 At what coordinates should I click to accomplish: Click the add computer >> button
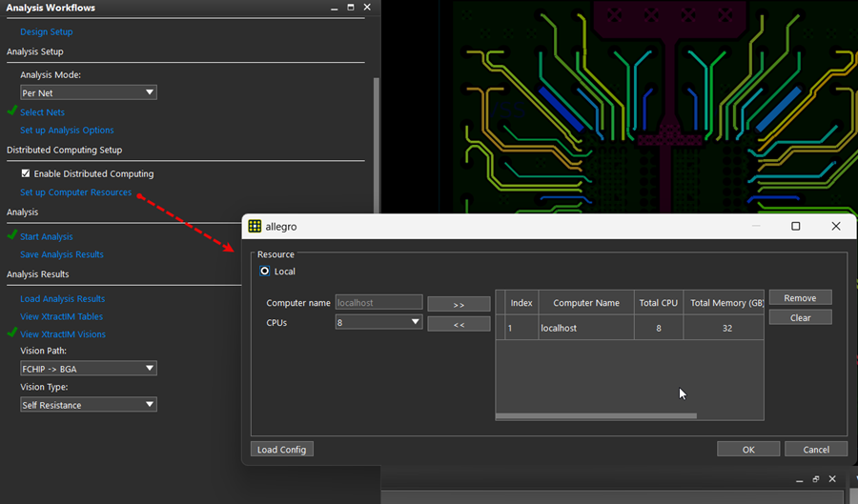point(459,304)
